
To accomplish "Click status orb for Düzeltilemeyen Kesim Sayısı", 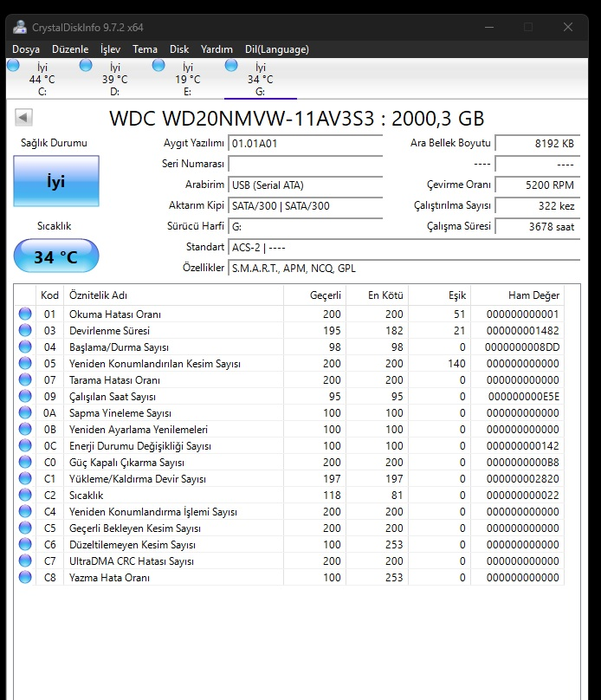I will tap(25, 544).
